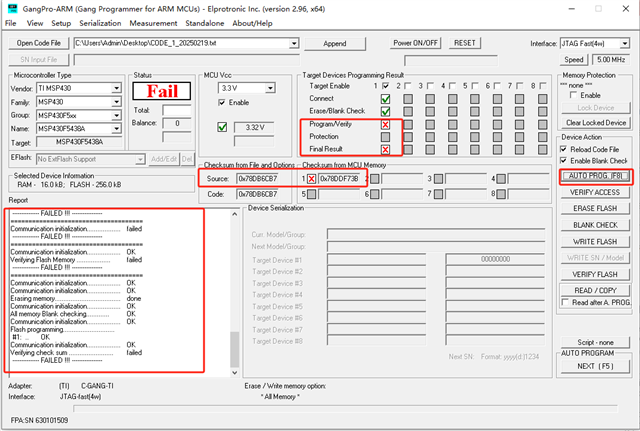Open the Serialization menu
The width and height of the screenshot is (640, 431).
click(100, 23)
